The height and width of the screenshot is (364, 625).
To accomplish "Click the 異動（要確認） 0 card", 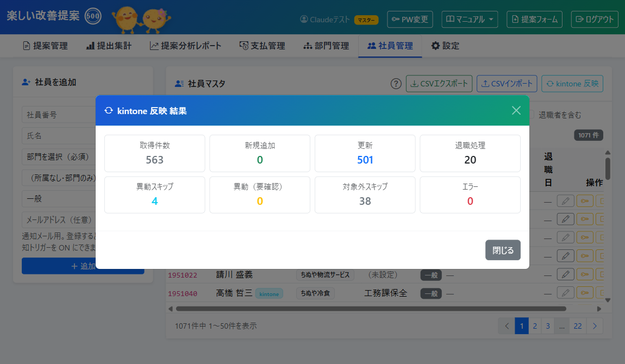I will pyautogui.click(x=260, y=194).
